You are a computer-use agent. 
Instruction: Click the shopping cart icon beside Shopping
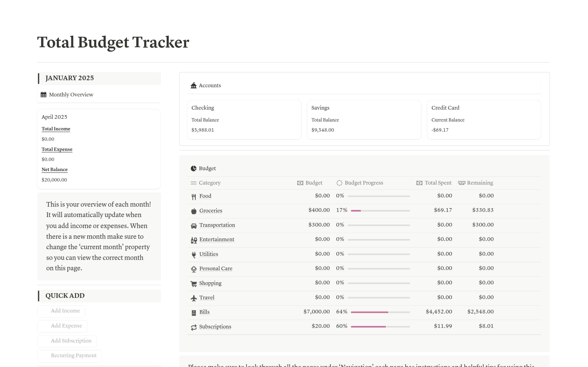(x=194, y=283)
